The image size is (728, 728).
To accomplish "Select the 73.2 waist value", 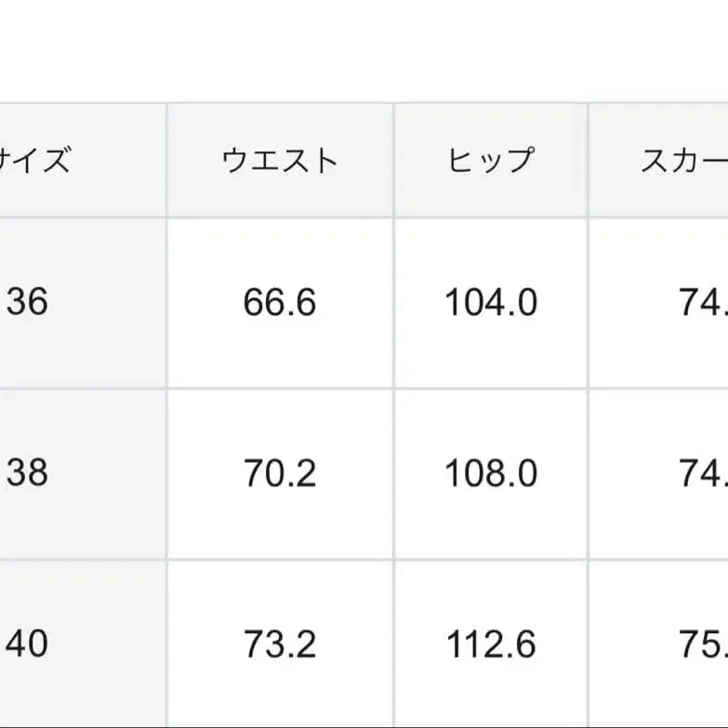I will click(x=280, y=644).
